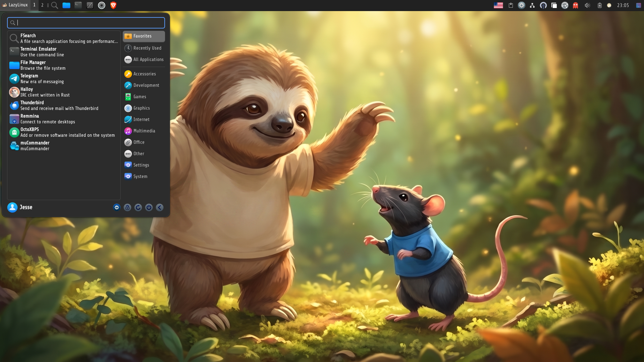Viewport: 644px width, 362px height.
Task: Click the menu's settings gear button
Action: coord(117,207)
